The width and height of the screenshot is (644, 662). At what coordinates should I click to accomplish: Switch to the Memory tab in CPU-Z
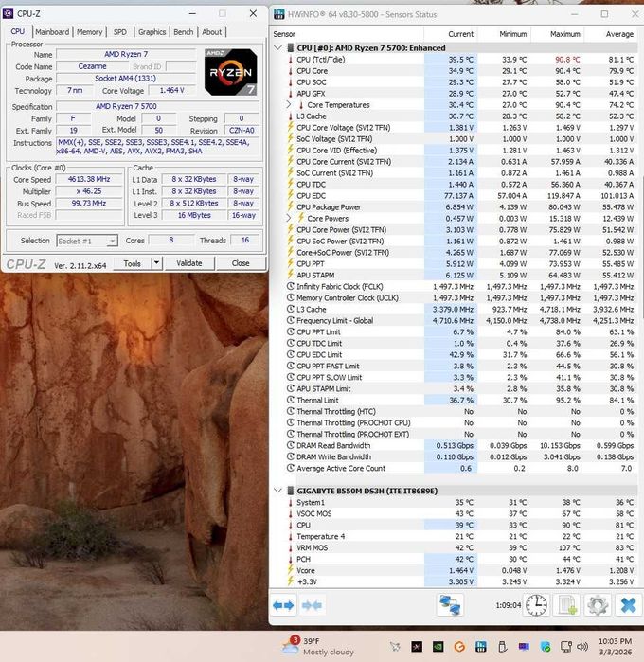90,32
